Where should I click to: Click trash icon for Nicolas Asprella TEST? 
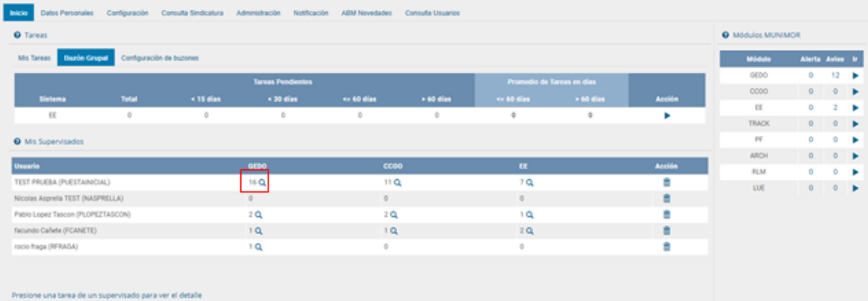pyautogui.click(x=666, y=198)
